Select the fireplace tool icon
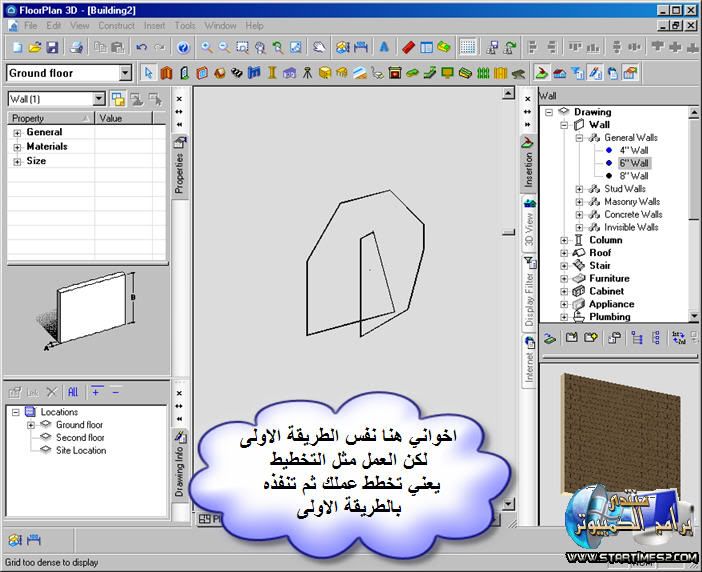The width and height of the screenshot is (702, 572). [395, 73]
